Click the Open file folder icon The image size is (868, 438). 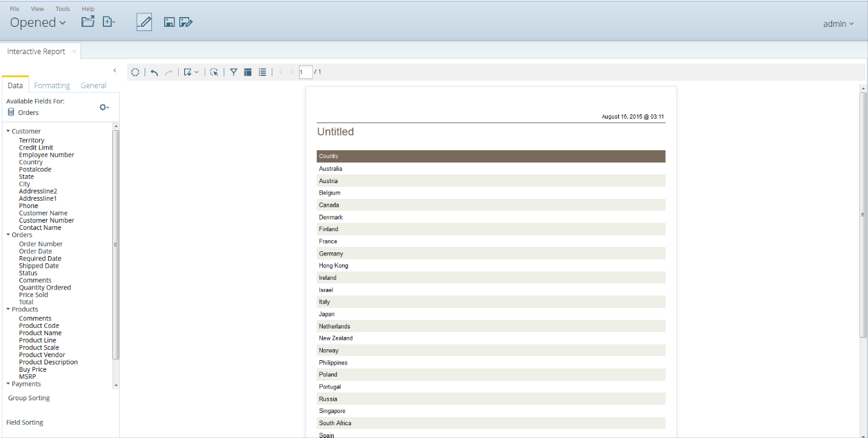point(88,22)
